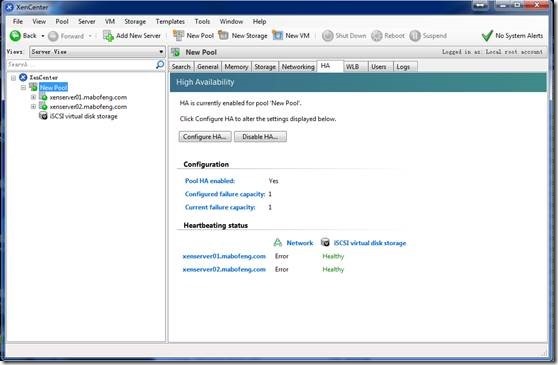
Task: Click the Add New Server icon
Action: [x=108, y=36]
